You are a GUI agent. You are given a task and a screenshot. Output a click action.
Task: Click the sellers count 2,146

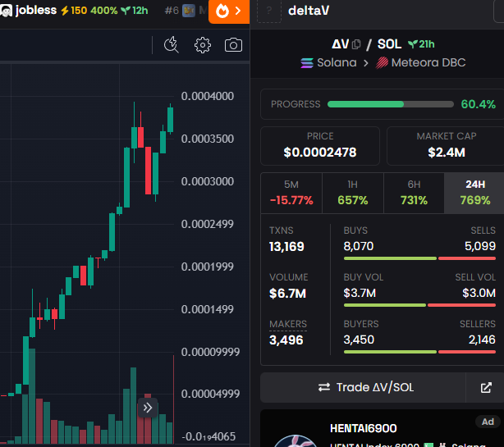[x=482, y=340]
